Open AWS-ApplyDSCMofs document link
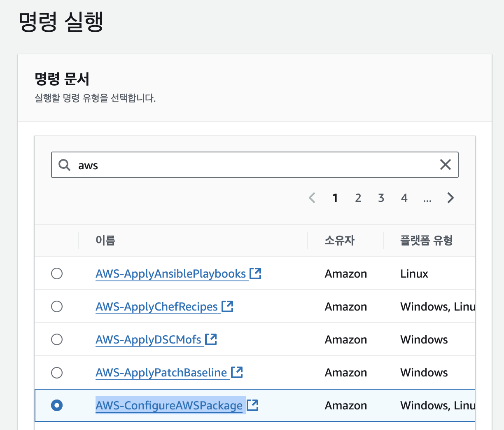 (x=148, y=340)
